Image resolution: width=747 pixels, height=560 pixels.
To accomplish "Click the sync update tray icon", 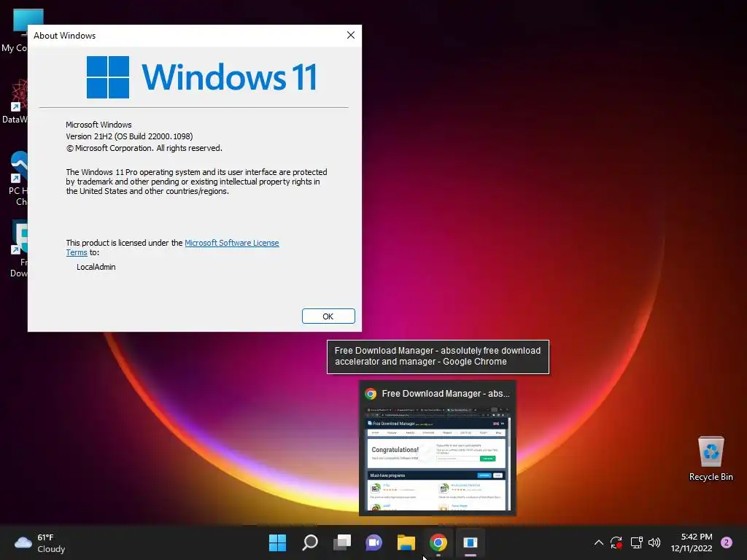I will 616,542.
